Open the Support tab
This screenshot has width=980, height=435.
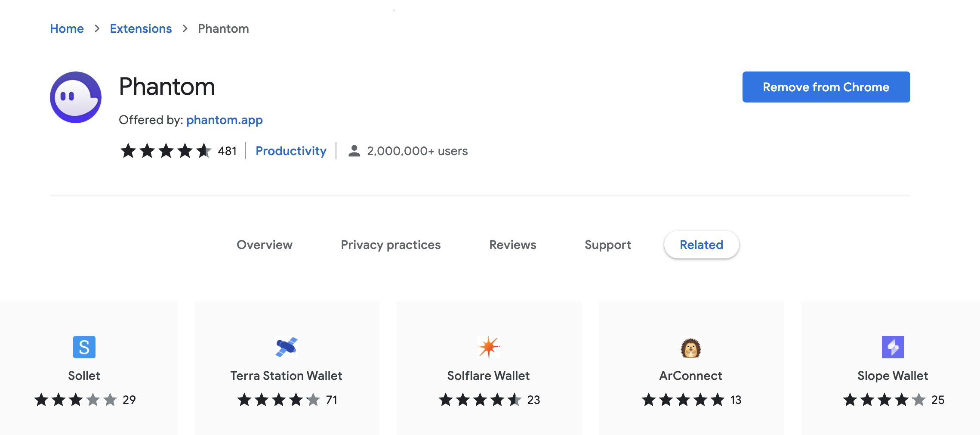tap(608, 245)
